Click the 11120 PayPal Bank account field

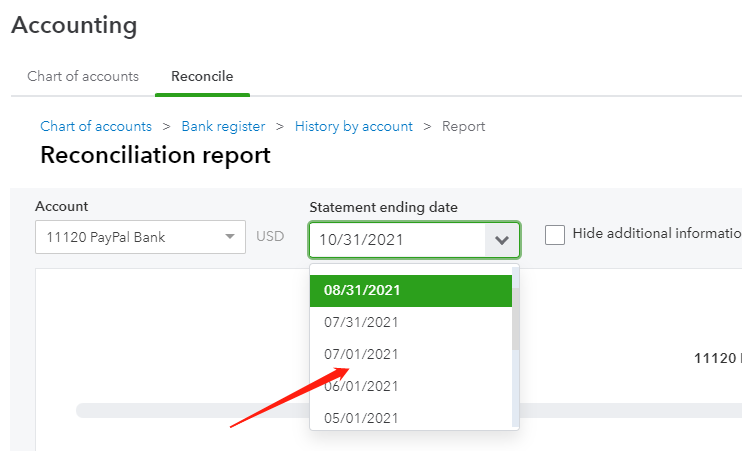[x=130, y=238]
